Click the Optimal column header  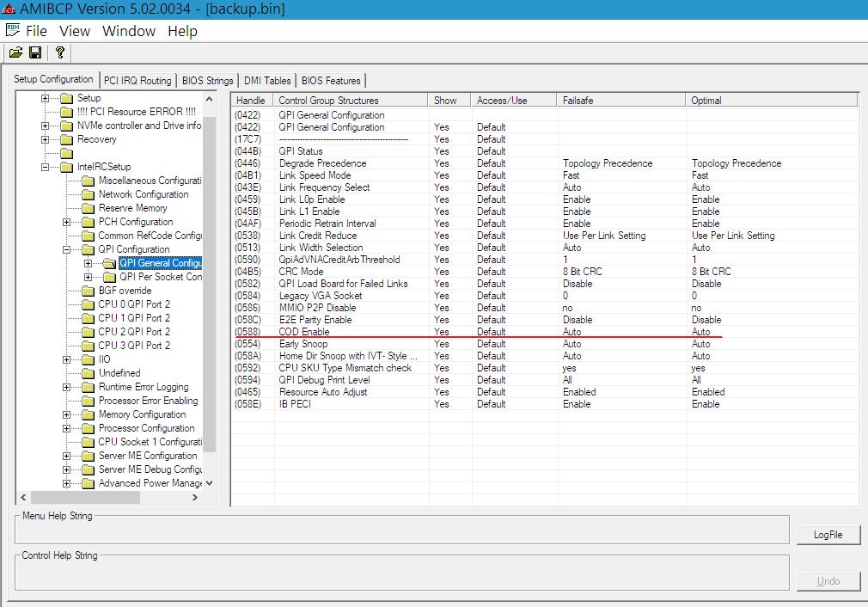coord(772,101)
